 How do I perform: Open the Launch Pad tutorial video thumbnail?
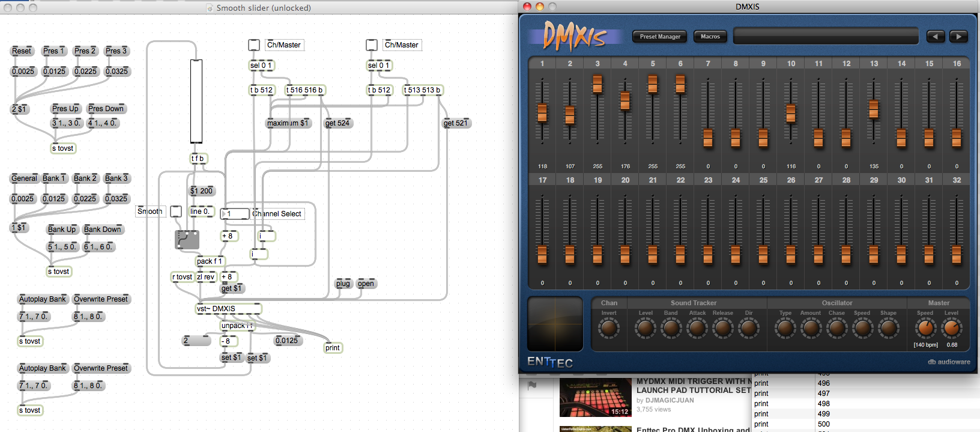point(595,398)
